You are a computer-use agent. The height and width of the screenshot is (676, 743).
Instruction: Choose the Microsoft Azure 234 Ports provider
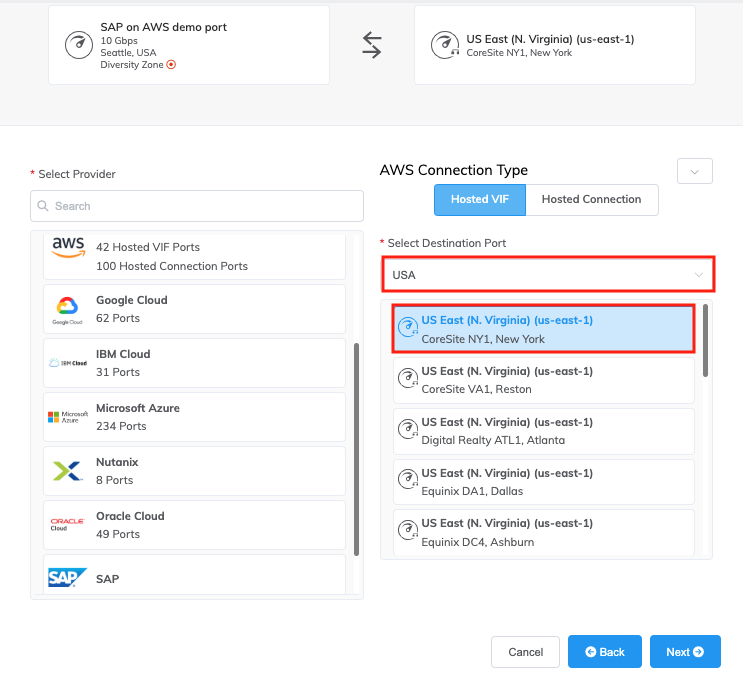[194, 417]
